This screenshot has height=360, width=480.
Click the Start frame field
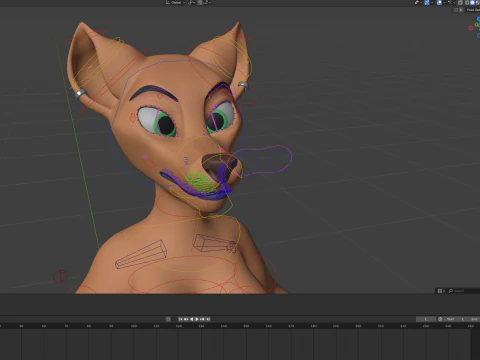point(455,319)
